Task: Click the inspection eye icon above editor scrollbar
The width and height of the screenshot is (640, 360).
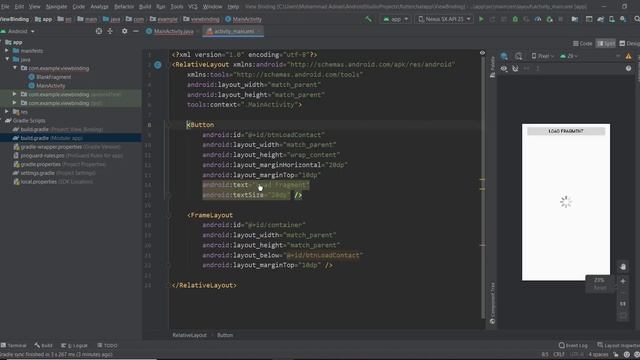Action: click(482, 53)
